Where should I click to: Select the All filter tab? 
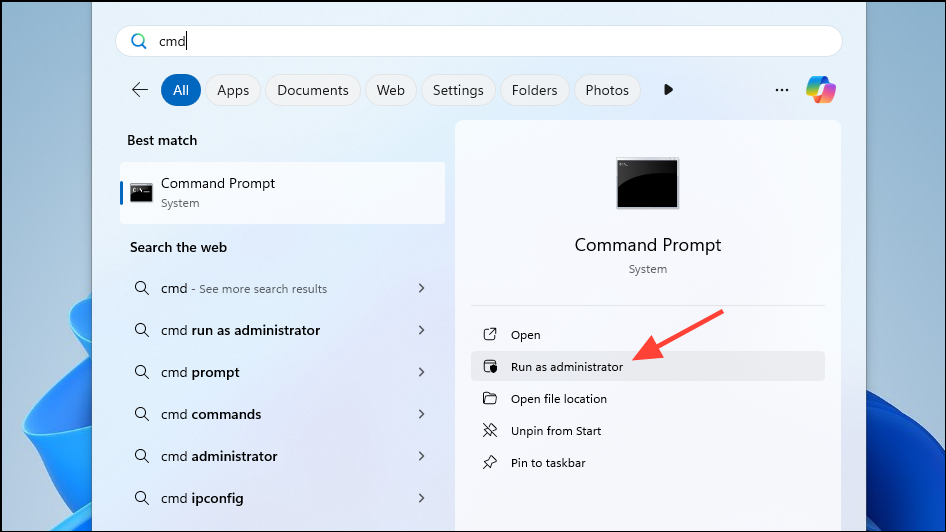(181, 90)
